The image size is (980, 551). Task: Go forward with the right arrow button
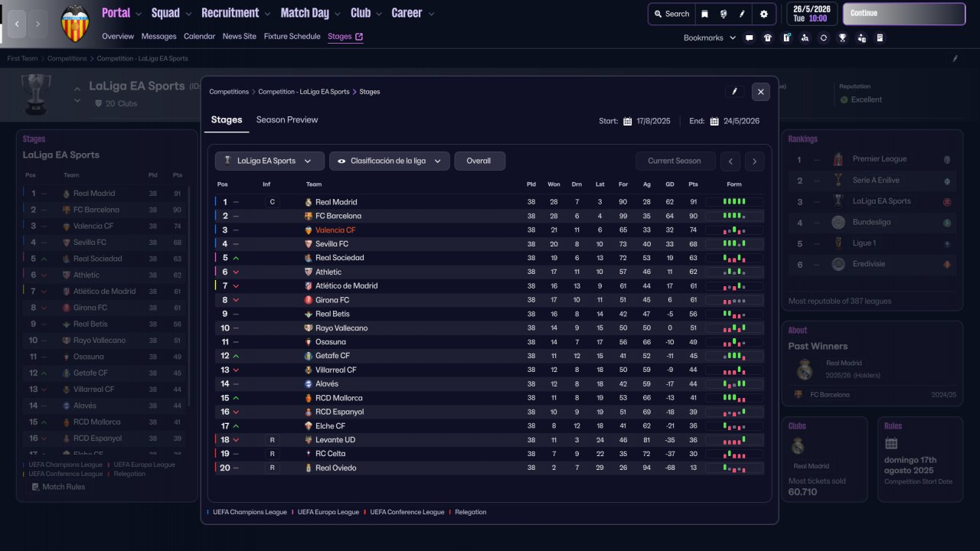tap(38, 24)
